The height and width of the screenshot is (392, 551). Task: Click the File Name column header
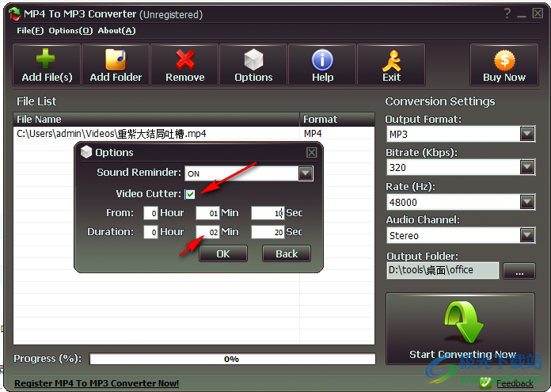point(157,120)
